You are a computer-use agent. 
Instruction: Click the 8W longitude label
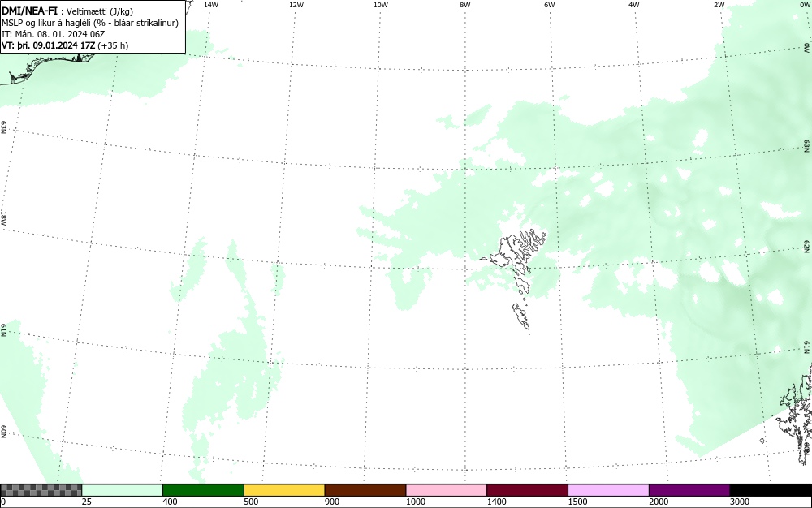pyautogui.click(x=464, y=5)
